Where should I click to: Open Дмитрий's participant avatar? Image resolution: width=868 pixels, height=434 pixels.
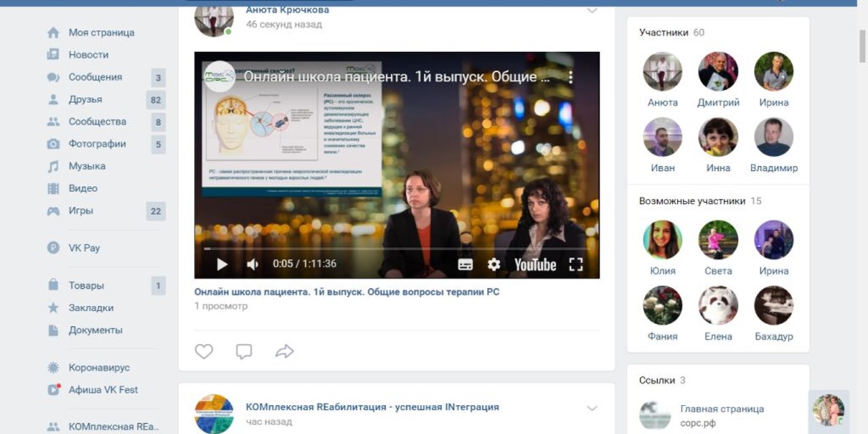pyautogui.click(x=718, y=71)
